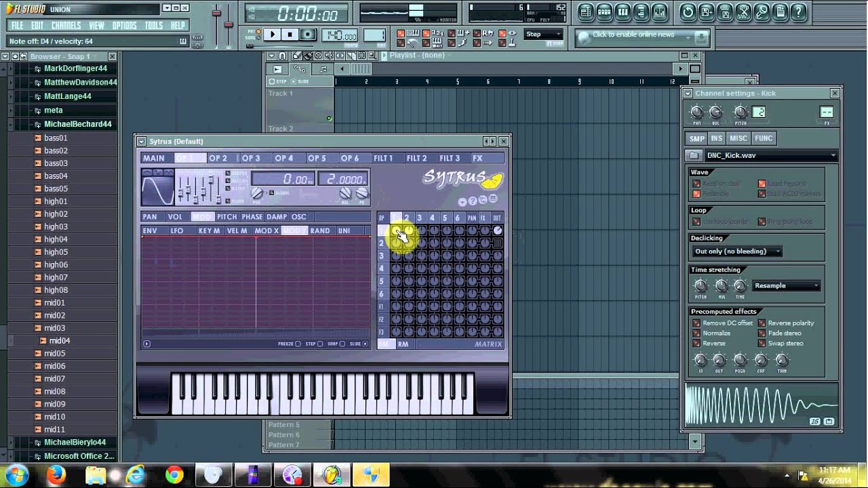Enable Swap stereo checkbox
Screen dimensions: 868x488
pyautogui.click(x=762, y=344)
